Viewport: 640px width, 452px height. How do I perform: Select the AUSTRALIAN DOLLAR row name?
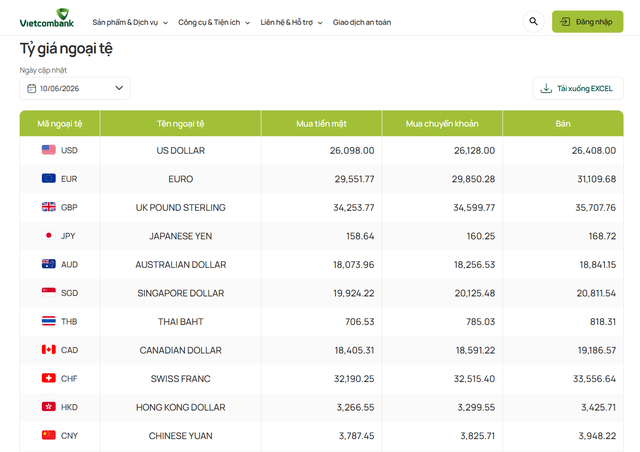tap(181, 265)
